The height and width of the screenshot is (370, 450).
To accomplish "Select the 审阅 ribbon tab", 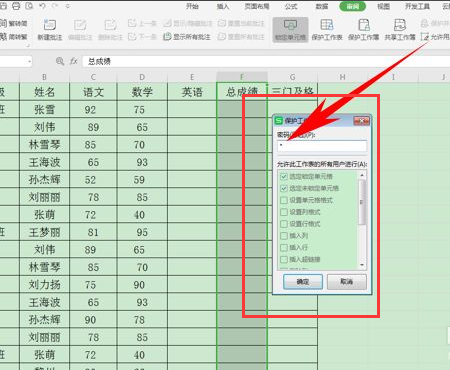I will click(352, 6).
